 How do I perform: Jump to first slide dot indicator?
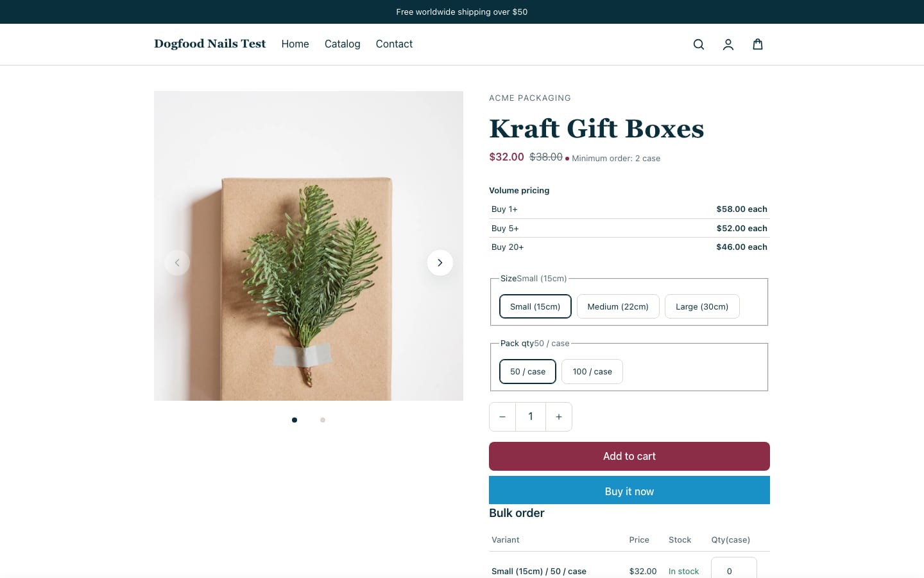coord(295,420)
